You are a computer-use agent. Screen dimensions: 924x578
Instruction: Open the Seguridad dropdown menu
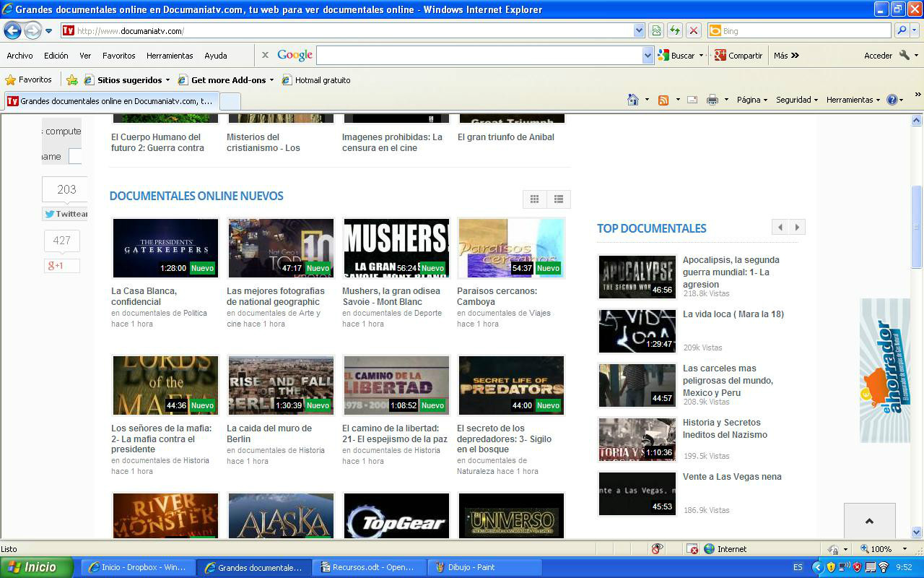796,100
